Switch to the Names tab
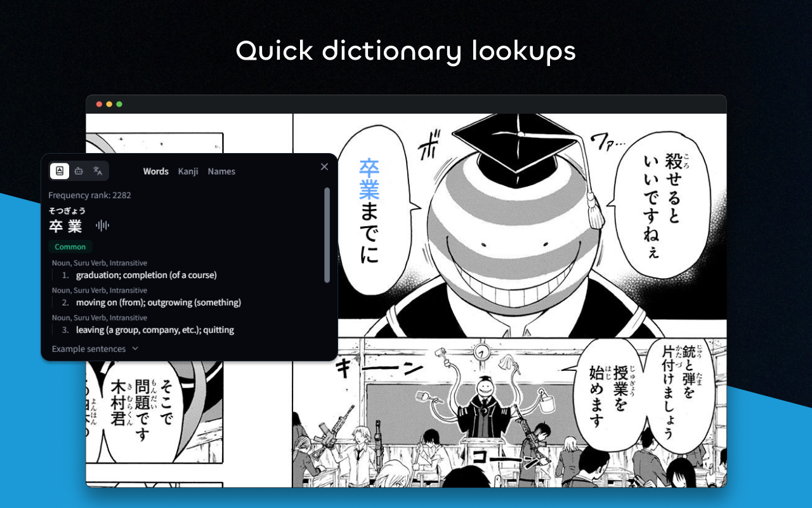Image resolution: width=812 pixels, height=508 pixels. click(x=221, y=171)
